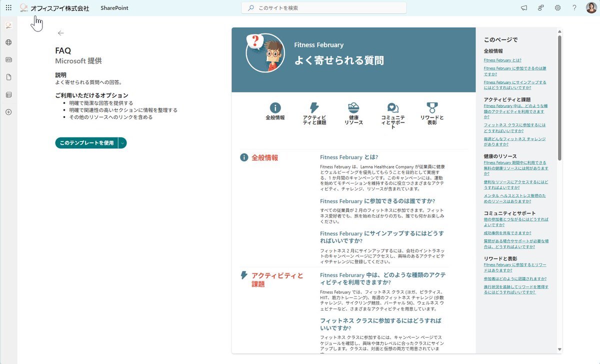This screenshot has width=600, height=364.
Task: Open the Settings gear icon
Action: pyautogui.click(x=557, y=8)
